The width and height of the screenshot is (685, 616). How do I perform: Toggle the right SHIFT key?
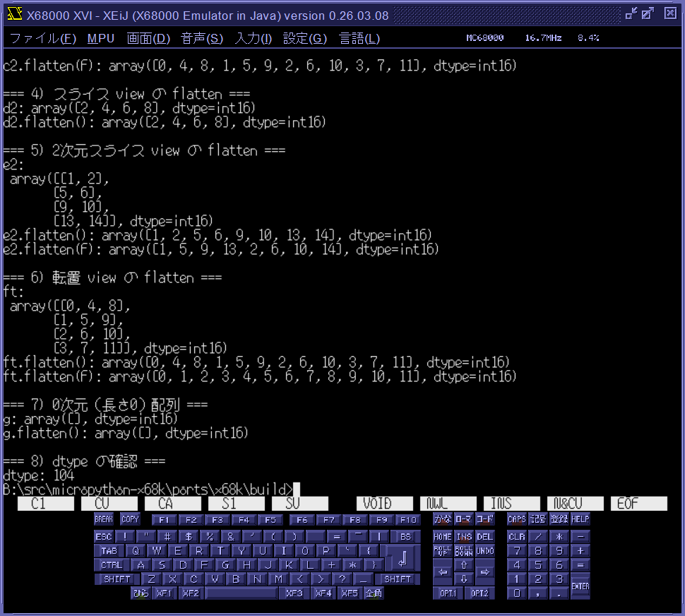point(398,579)
